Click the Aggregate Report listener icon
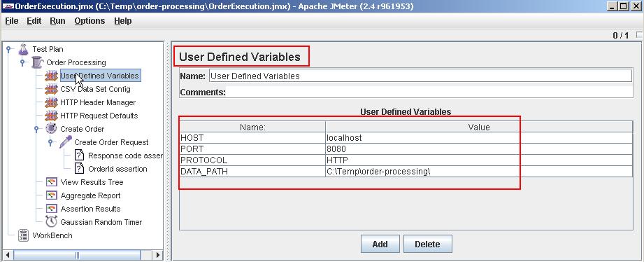This screenshot has height=262, width=644. (x=51, y=195)
